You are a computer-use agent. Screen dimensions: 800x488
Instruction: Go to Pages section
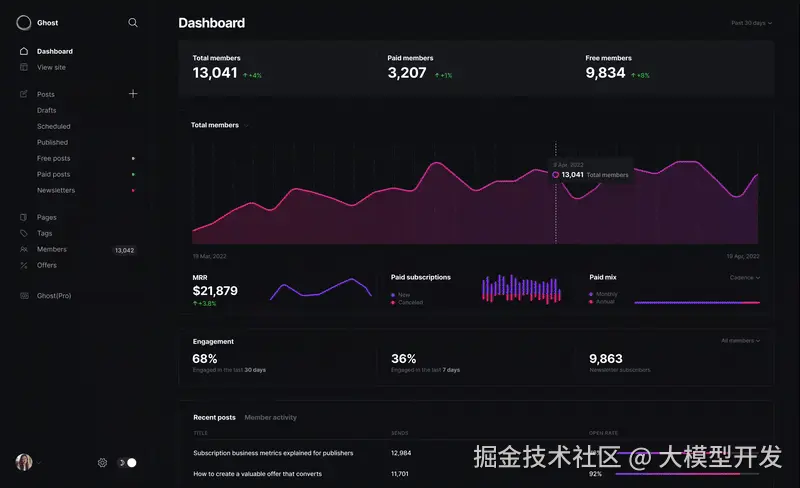[x=46, y=217]
